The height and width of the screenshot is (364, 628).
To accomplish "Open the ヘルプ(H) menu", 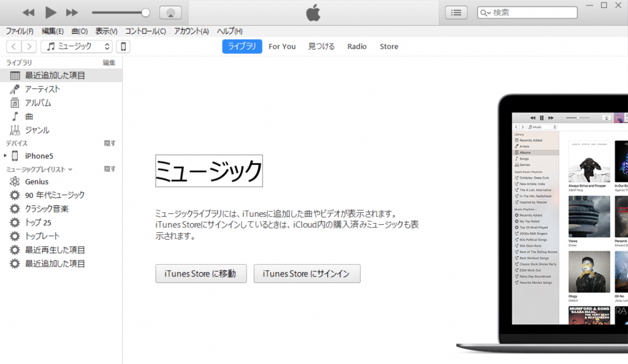I will pos(229,31).
